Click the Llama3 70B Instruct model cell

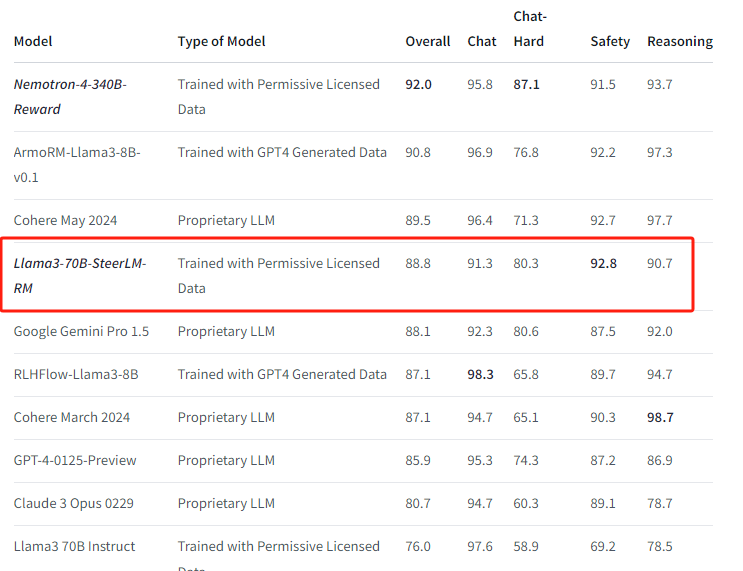pos(74,546)
